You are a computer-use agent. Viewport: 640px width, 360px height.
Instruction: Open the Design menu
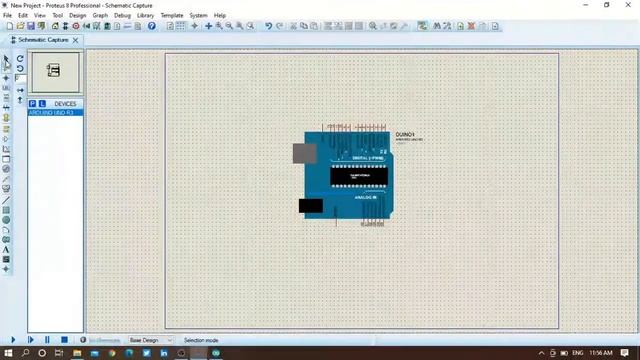click(x=78, y=16)
